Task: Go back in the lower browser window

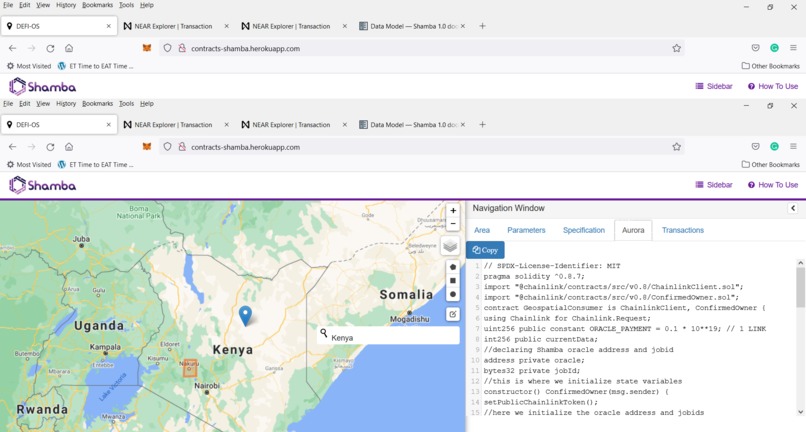Action: pyautogui.click(x=12, y=147)
